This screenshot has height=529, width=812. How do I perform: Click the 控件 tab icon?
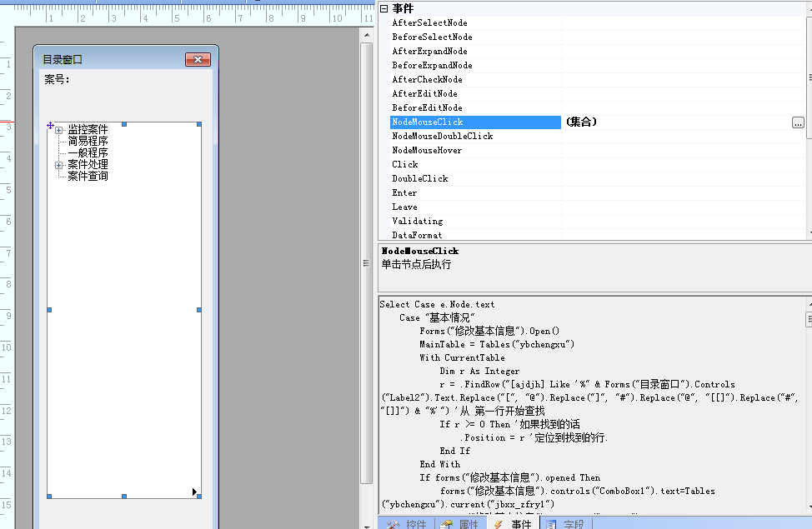pos(393,524)
